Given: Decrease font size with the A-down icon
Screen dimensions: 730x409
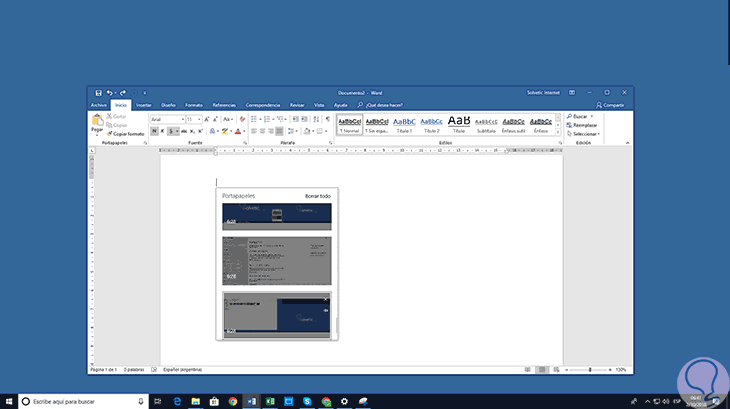Looking at the screenshot, I should coord(215,120).
